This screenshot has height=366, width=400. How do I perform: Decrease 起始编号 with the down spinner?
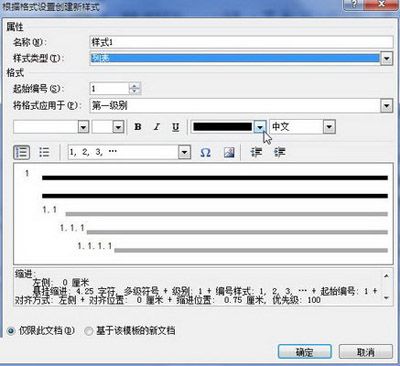coord(135,92)
